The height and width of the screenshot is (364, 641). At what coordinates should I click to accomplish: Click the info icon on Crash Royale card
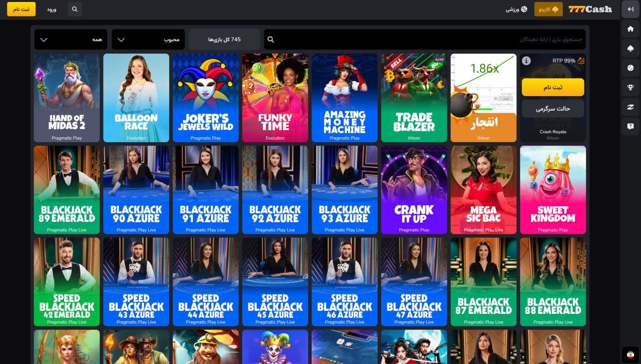tap(526, 61)
